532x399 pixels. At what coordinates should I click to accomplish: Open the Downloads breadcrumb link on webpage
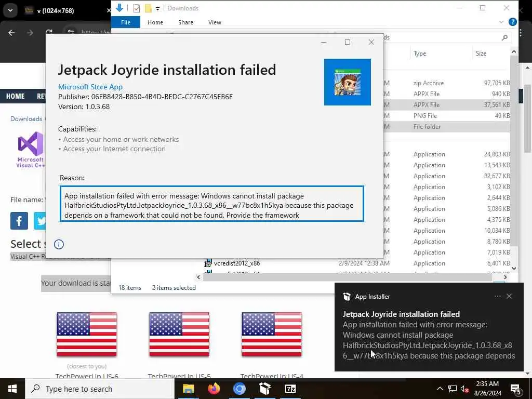(26, 119)
